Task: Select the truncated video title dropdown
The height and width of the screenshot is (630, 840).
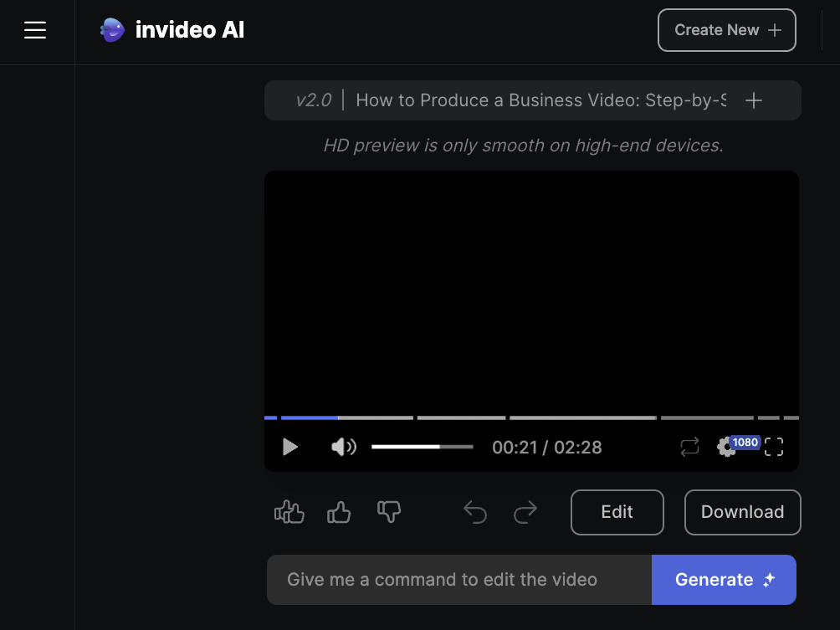Action: [540, 100]
